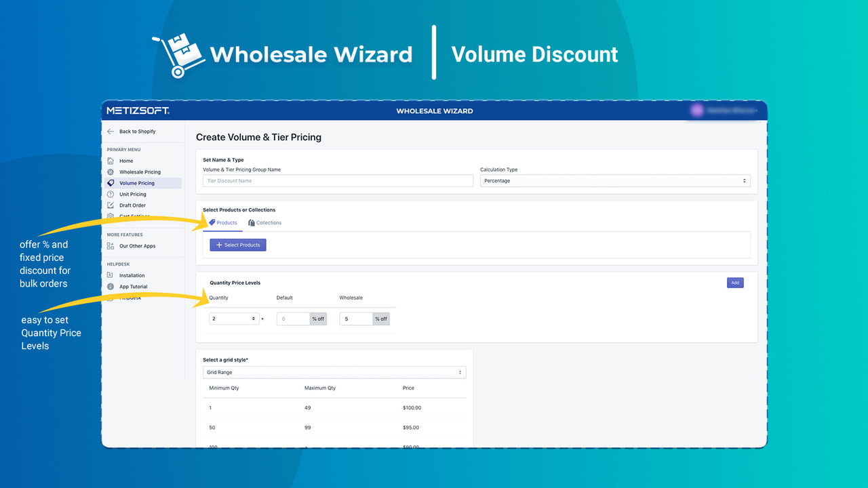Click the back arrow next to Back to Shopify

110,131
